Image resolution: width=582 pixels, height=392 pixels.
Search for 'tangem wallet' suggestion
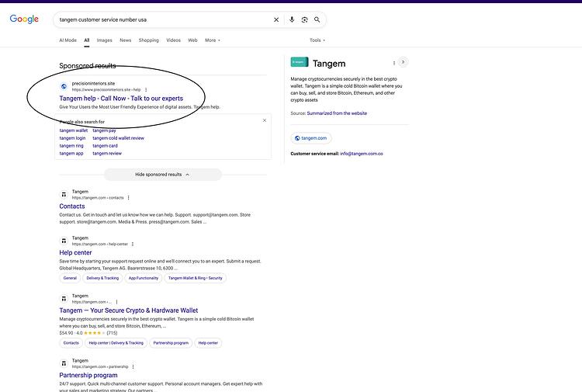[74, 130]
